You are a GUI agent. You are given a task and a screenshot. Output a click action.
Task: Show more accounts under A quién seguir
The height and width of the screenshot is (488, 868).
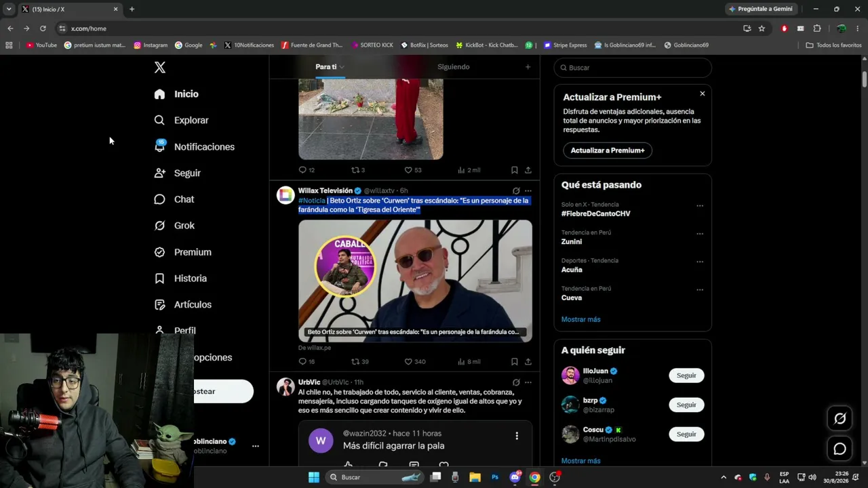[580, 461]
